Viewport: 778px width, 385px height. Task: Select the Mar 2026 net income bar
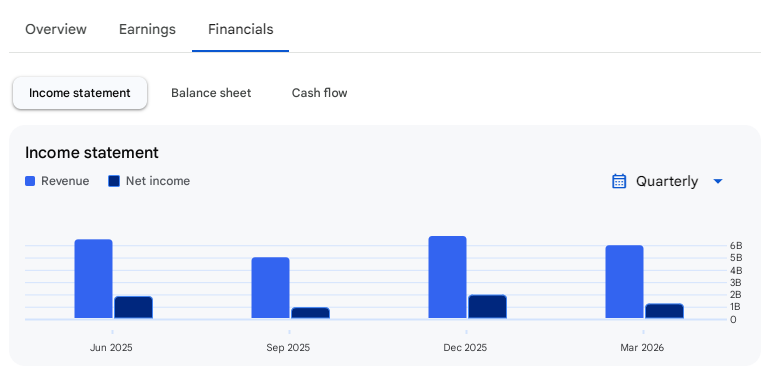point(664,311)
